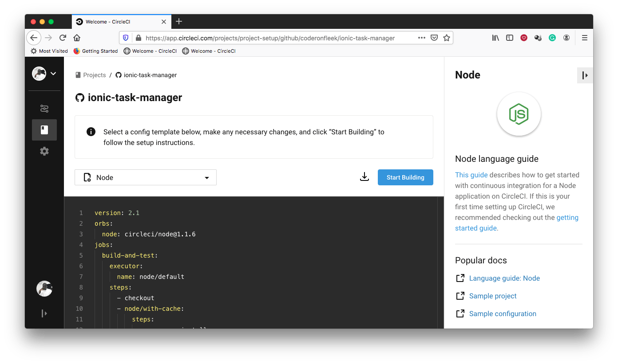
Task: Click the GitHub icon beside ionic-task-manager
Action: (80, 98)
